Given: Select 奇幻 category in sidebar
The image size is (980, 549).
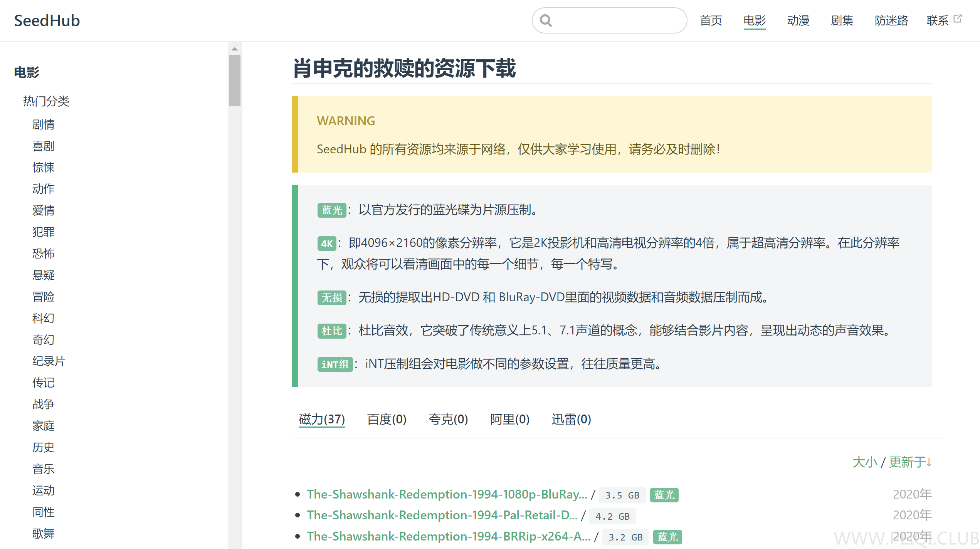Looking at the screenshot, I should 44,340.
